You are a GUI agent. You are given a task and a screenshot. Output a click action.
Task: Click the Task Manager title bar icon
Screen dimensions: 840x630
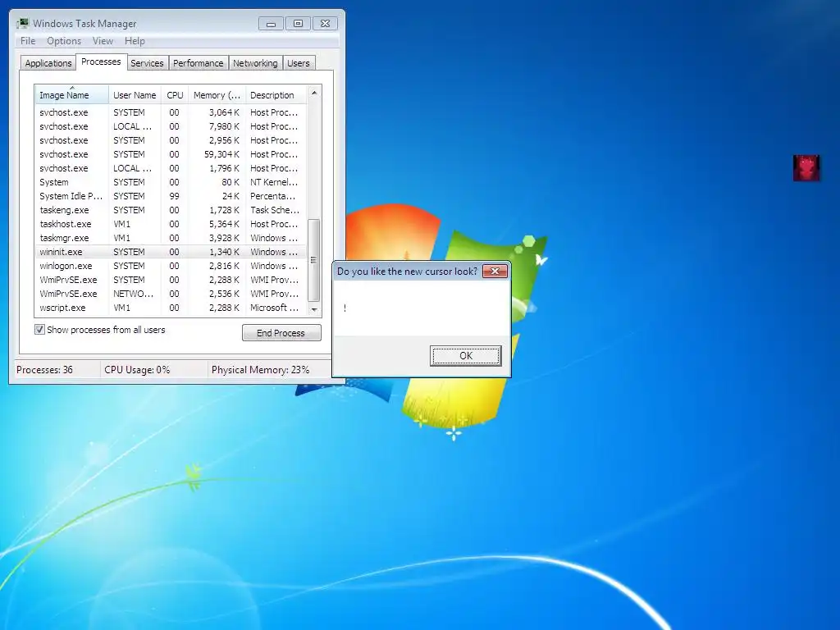22,23
